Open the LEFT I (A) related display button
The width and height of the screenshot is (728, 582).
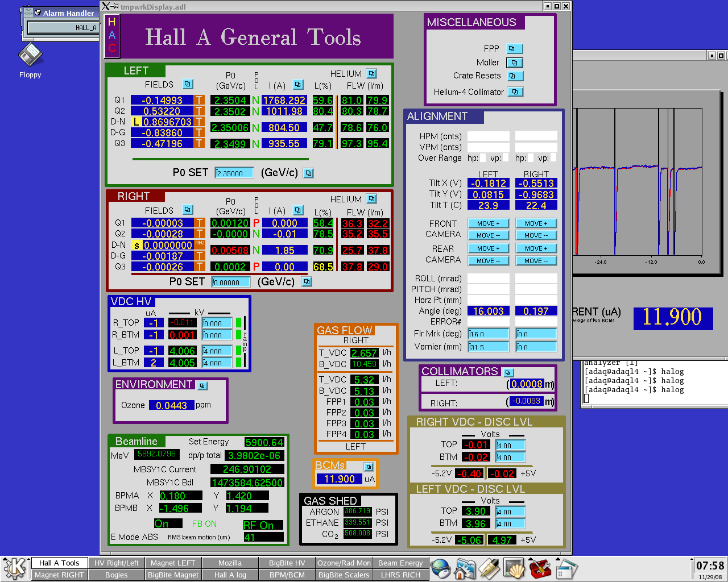point(298,85)
